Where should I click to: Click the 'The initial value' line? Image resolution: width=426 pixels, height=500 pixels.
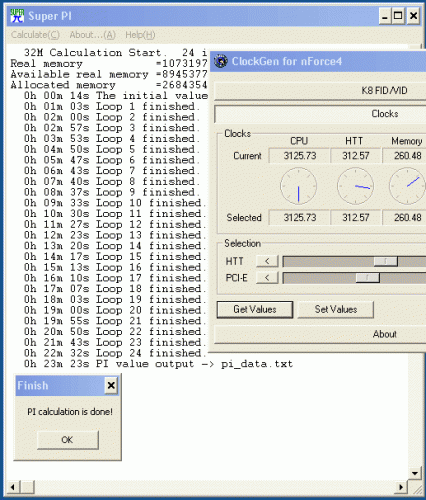click(x=115, y=96)
